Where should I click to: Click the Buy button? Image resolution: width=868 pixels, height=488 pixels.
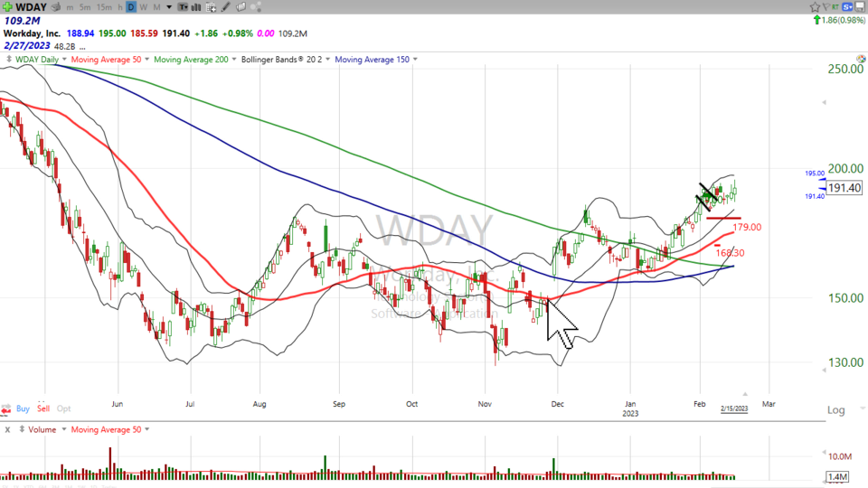[x=23, y=409]
